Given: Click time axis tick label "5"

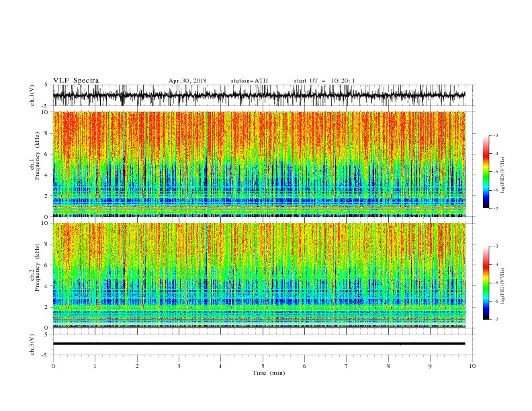Looking at the screenshot, I should click(263, 366).
